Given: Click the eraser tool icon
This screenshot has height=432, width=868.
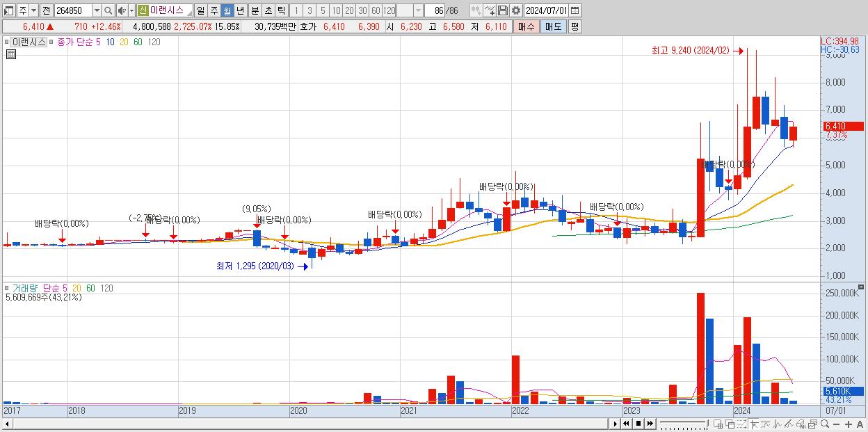Looking at the screenshot, I should (x=801, y=424).
